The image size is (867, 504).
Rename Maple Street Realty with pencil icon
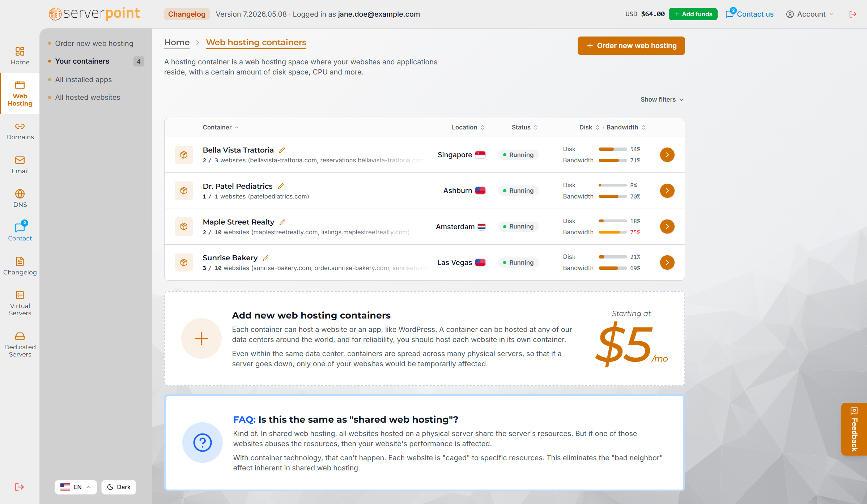click(x=282, y=222)
